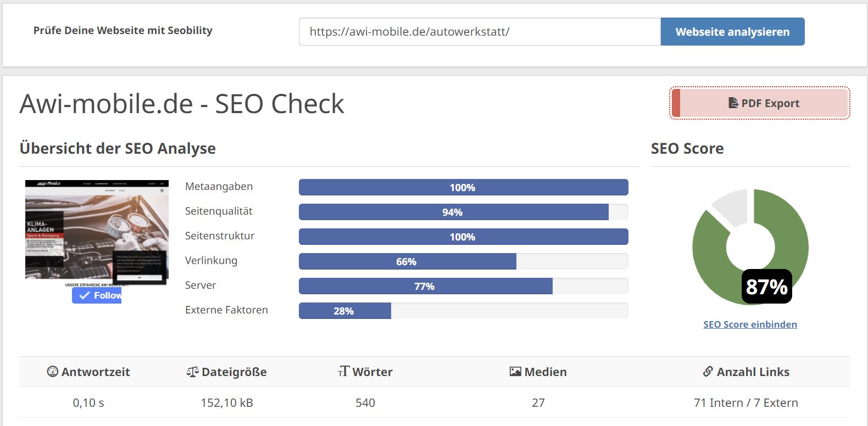Viewport: 868px width, 426px height.
Task: Click the Wörter text-size icon
Action: pos(343,372)
